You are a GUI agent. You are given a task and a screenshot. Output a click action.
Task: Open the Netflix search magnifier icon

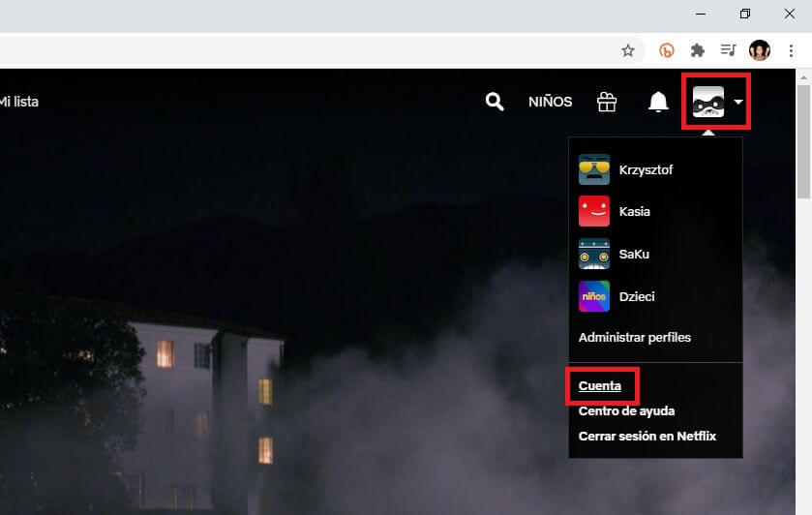pyautogui.click(x=495, y=102)
